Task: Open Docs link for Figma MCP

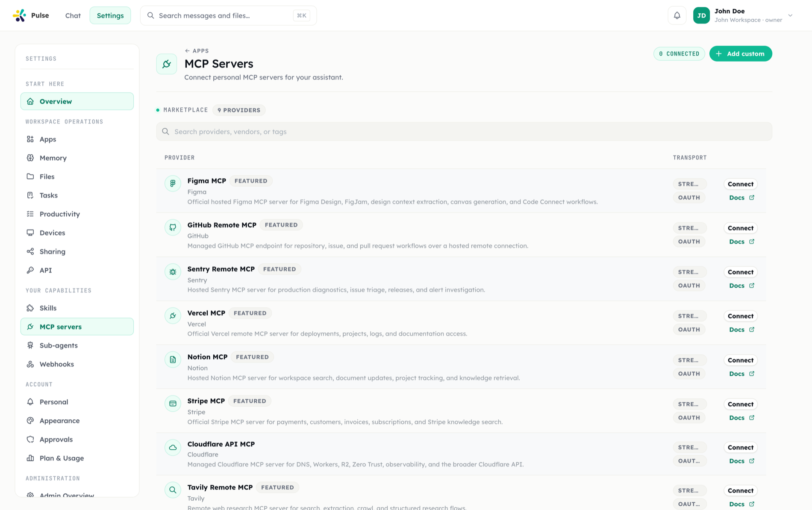Action: (741, 198)
